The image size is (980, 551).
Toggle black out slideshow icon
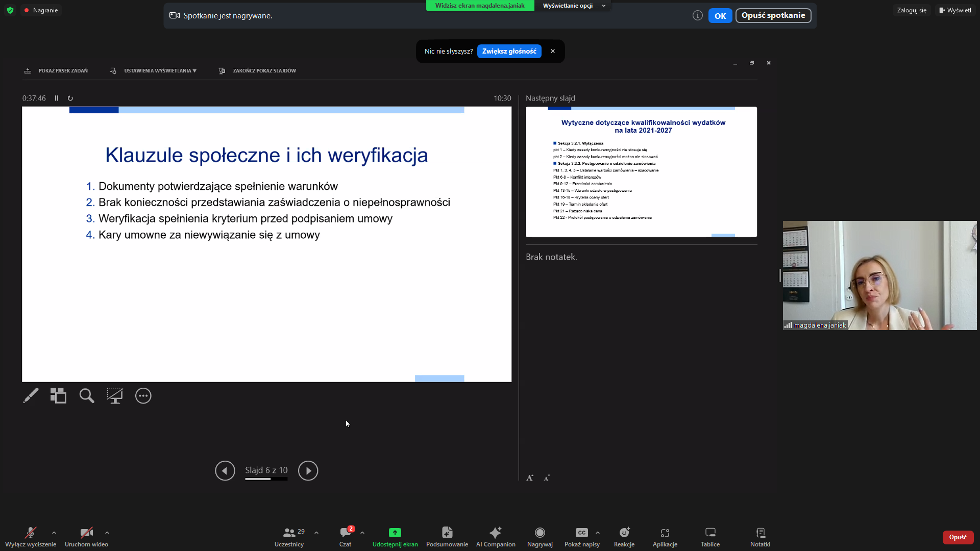[x=115, y=395]
